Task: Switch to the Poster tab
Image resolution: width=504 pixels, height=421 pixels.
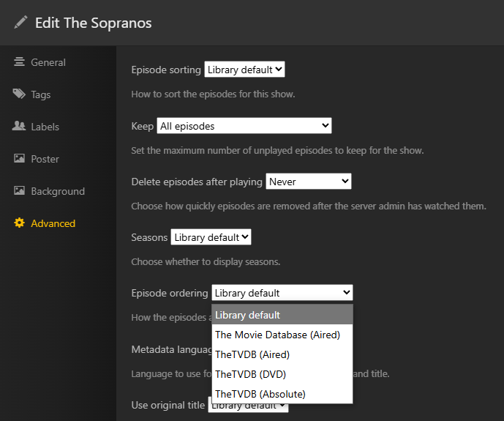Action: coord(45,159)
